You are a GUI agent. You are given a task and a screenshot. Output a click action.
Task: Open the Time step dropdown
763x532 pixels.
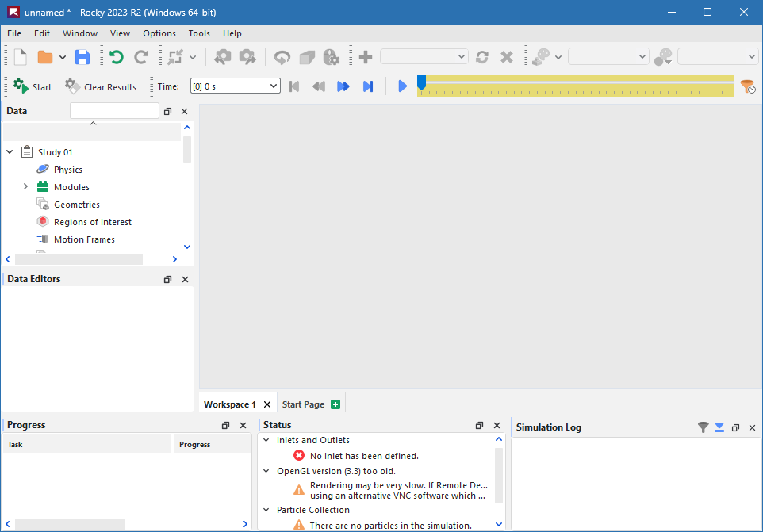(x=235, y=86)
